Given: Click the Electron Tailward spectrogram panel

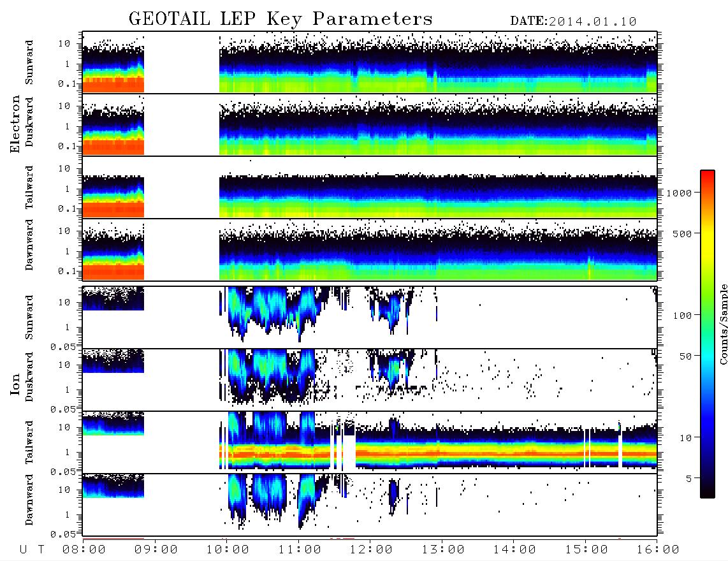Looking at the screenshot, I should pos(370,187).
